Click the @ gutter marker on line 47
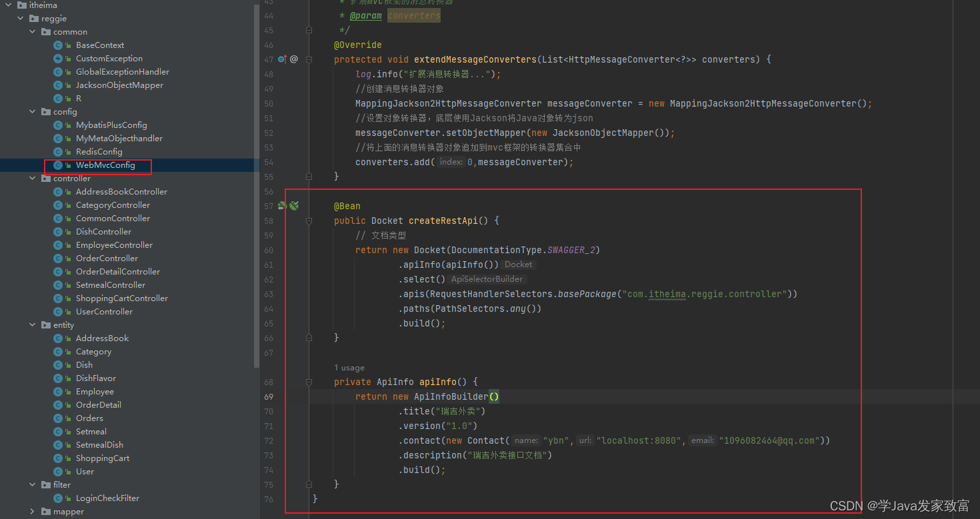Screen dimensions: 980x519 pos(294,59)
